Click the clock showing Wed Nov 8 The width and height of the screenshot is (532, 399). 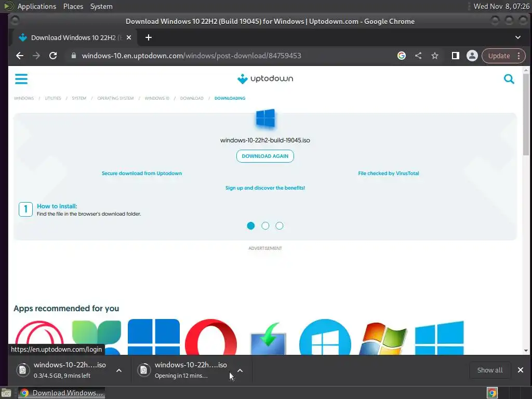[x=501, y=6]
